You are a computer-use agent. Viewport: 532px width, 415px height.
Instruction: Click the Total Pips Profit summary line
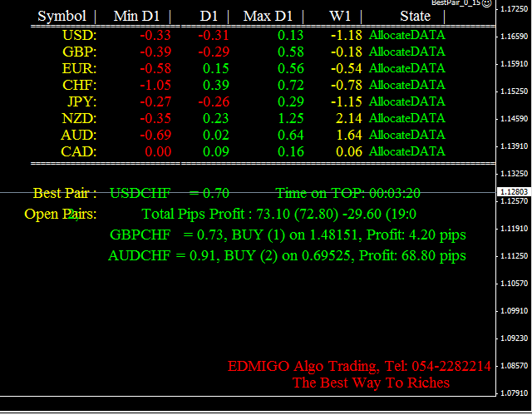point(279,214)
